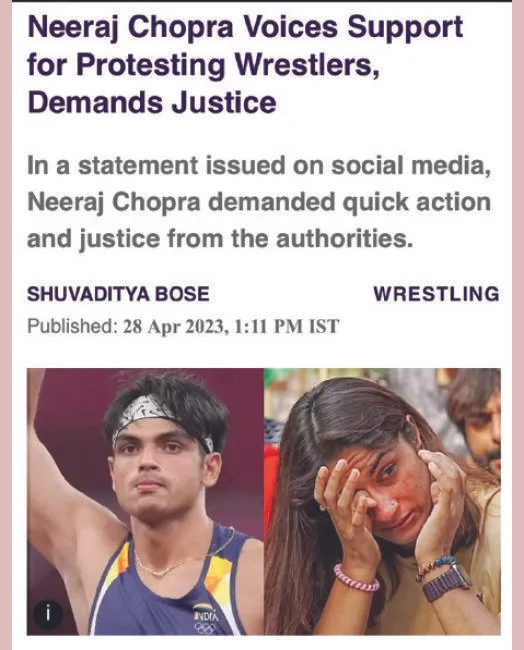Click the pink bracelet on the woman's wrist
Screen dimensions: 524x650
pos(356,578)
